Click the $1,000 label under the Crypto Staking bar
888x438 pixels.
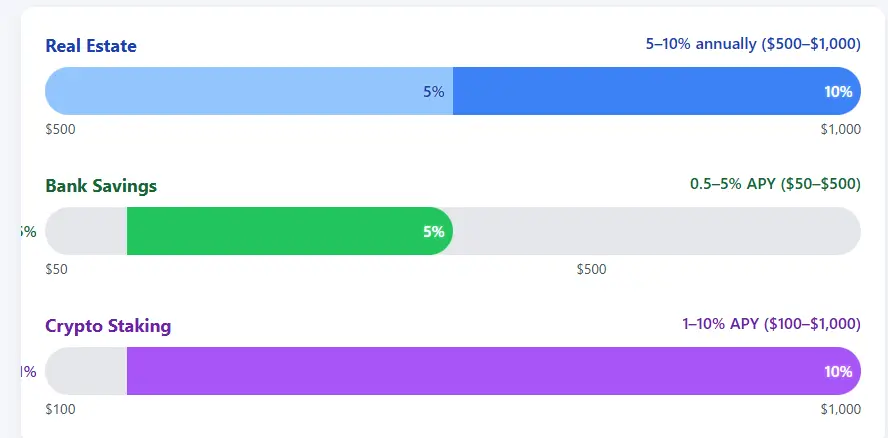pyautogui.click(x=840, y=409)
